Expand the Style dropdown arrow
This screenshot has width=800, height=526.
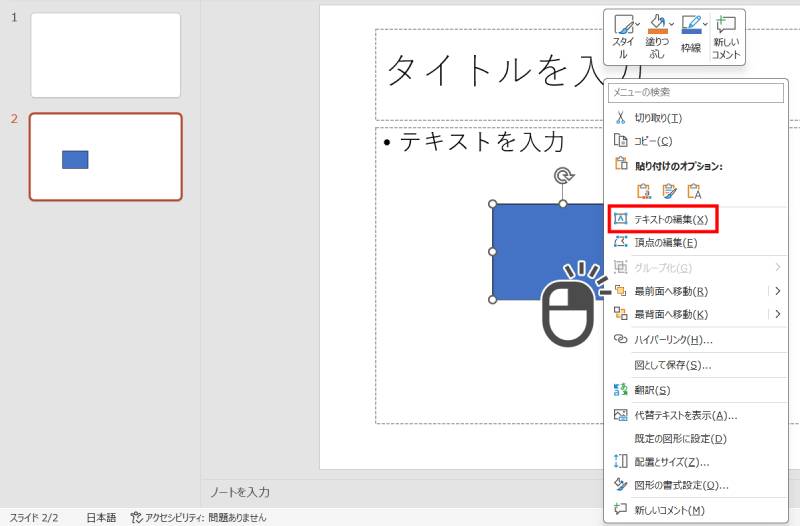coord(638,24)
